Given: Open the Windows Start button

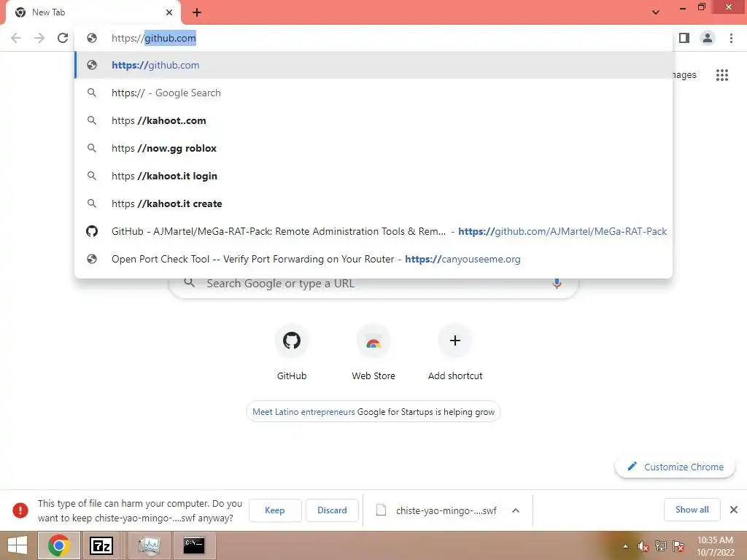Looking at the screenshot, I should coord(18,545).
